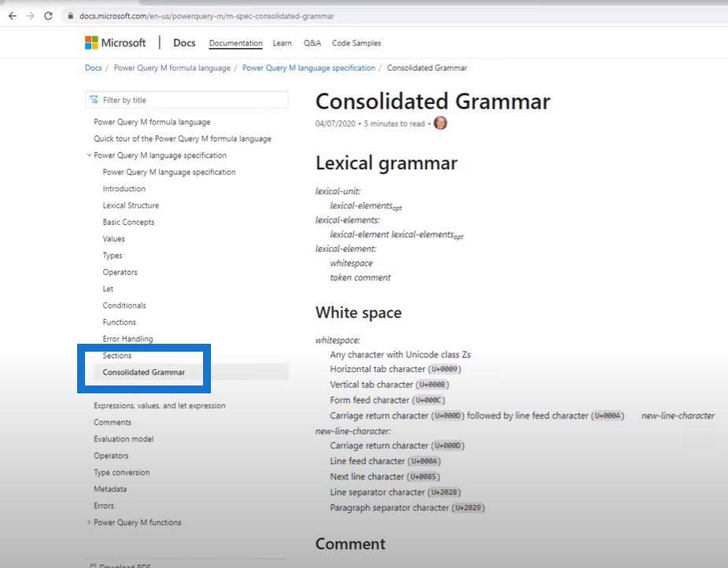Viewport: 728px width, 568px height.
Task: Click 'Any character with Unicode class Zs'
Action: click(401, 355)
